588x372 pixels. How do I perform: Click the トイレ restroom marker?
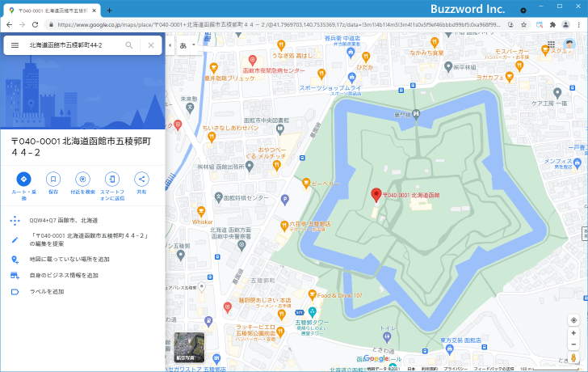pos(387,337)
